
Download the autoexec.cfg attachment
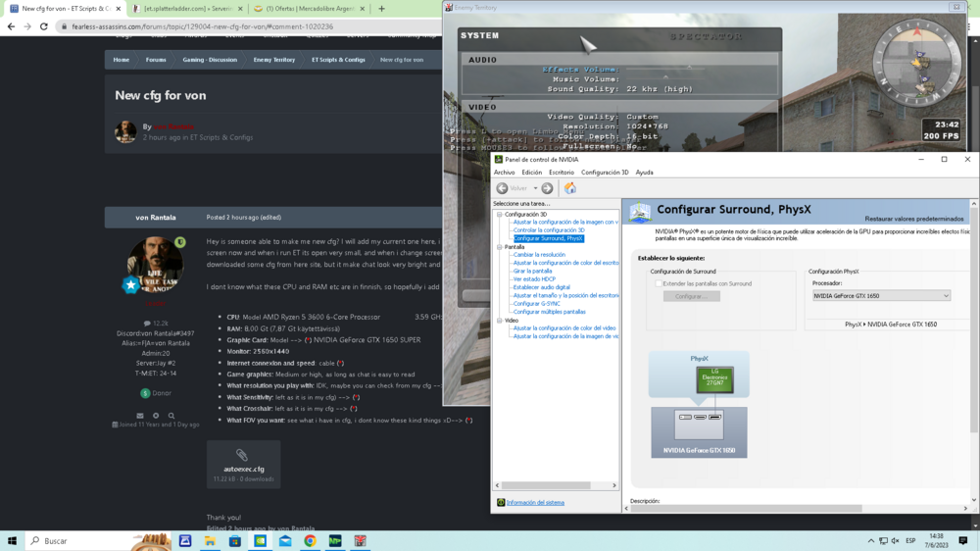(x=244, y=465)
